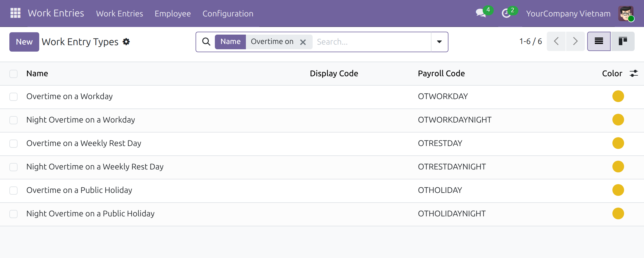Go to the previous page of records
This screenshot has width=644, height=258.
click(x=556, y=41)
